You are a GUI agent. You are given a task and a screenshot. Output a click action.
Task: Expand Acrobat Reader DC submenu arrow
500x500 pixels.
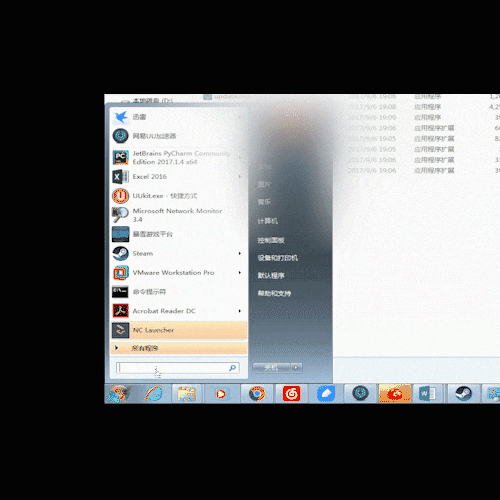[x=240, y=311]
